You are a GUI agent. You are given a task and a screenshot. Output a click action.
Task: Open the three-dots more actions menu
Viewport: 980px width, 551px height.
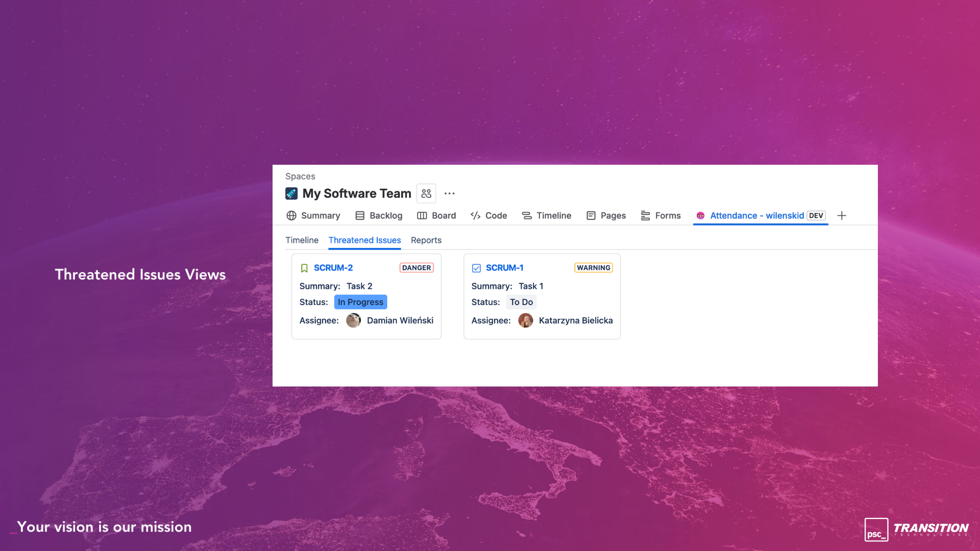pos(449,193)
